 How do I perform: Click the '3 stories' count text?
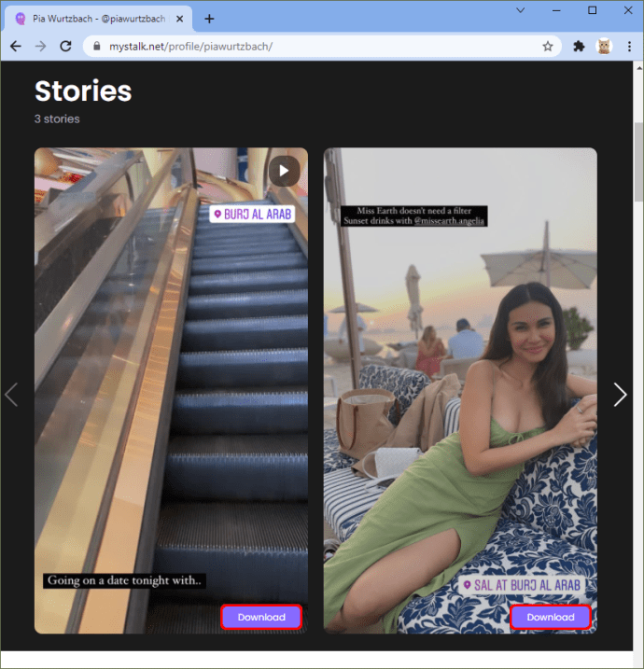57,119
